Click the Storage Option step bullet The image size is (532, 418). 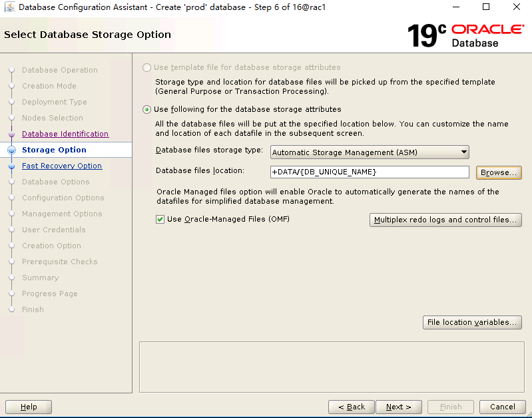click(12, 150)
